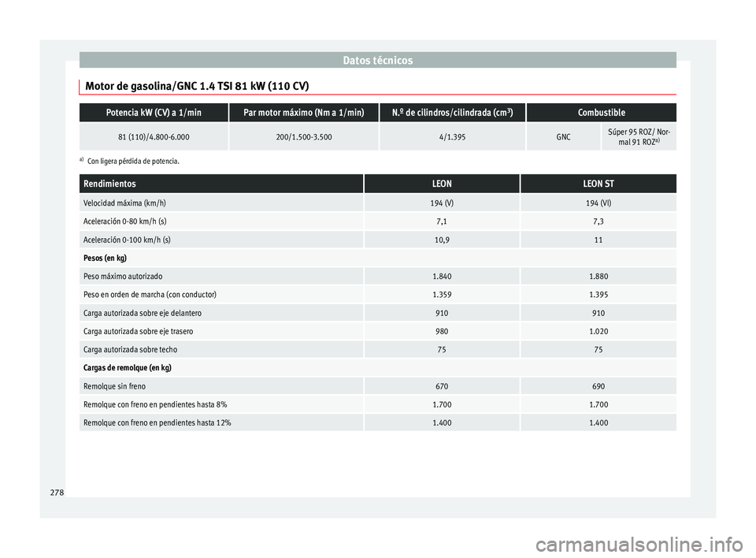Screen dimensions: 756x558
Task: Click the page number "278"
Action: (x=57, y=493)
